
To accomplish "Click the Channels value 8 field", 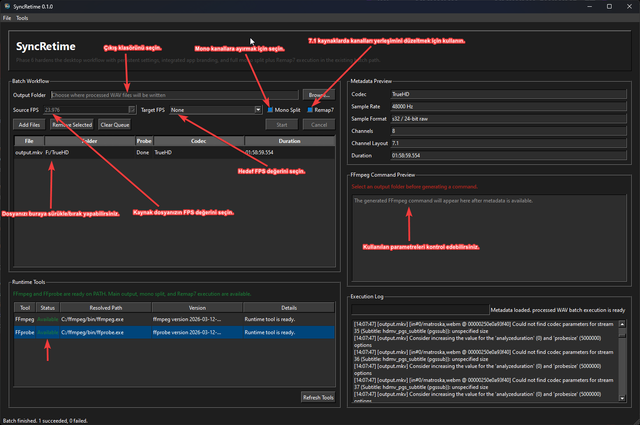I will [508, 131].
